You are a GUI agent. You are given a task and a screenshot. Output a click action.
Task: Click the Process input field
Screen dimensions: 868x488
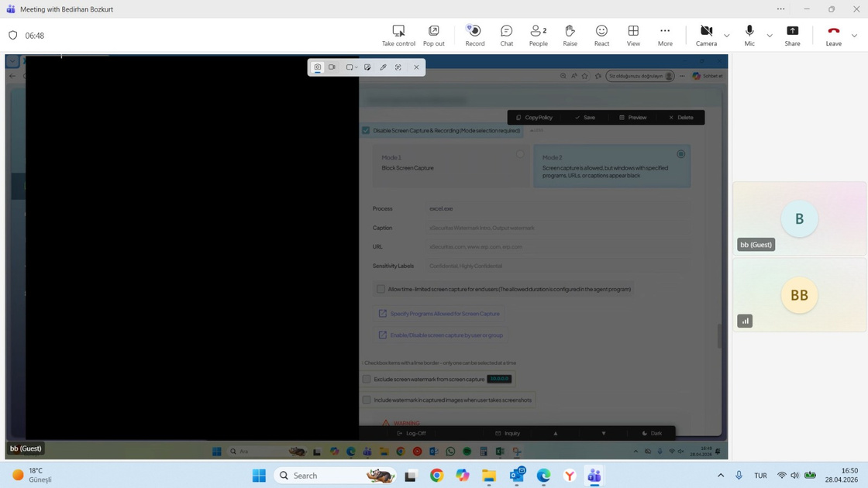pos(558,208)
